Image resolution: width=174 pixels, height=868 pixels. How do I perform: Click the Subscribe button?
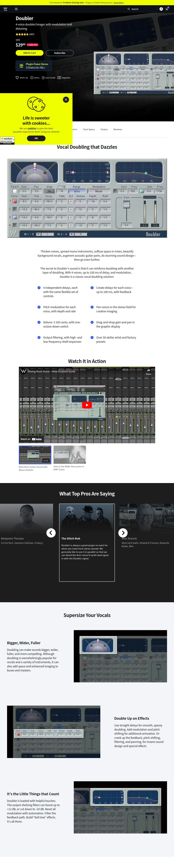pos(60,53)
